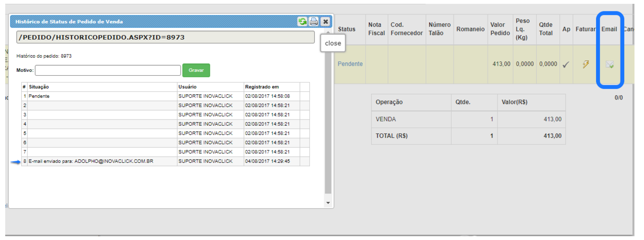Click the Usuário column header
The width and height of the screenshot is (644, 240).
point(187,87)
